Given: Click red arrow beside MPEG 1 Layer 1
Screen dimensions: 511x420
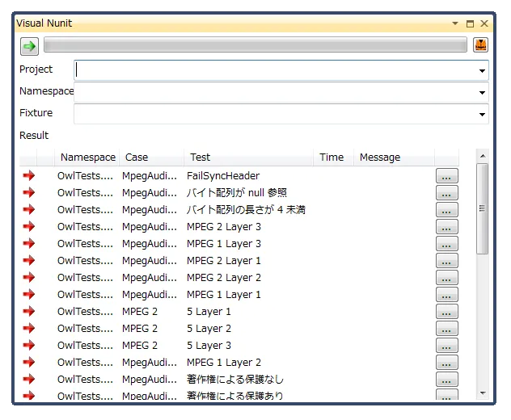Looking at the screenshot, I should [29, 294].
